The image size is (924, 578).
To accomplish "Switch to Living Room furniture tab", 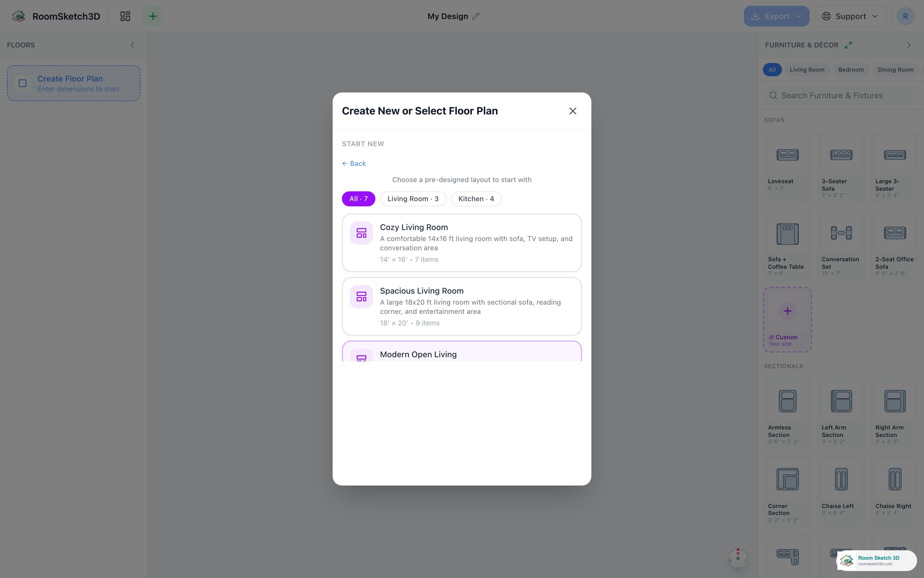I will click(x=807, y=70).
